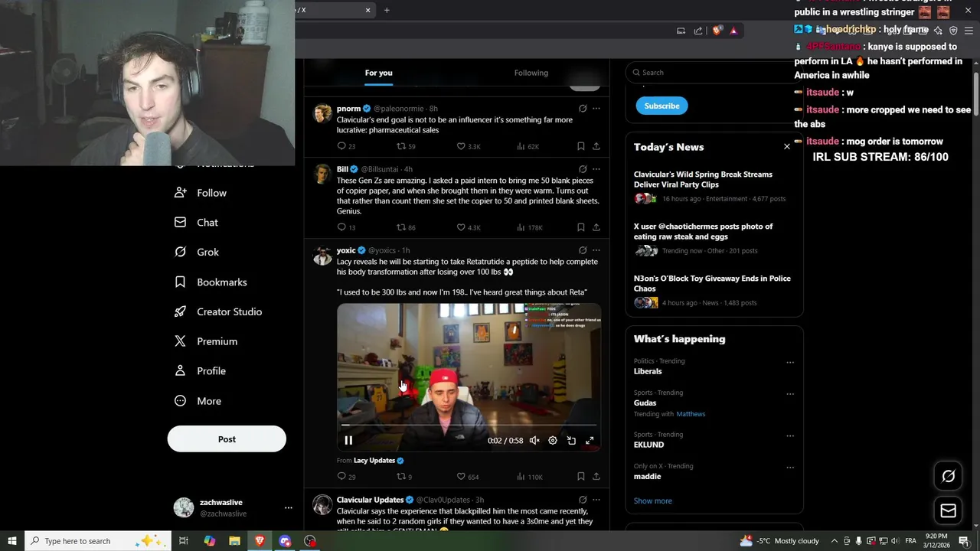The width and height of the screenshot is (980, 551).
Task: Open the Matthews trending link
Action: (x=691, y=414)
